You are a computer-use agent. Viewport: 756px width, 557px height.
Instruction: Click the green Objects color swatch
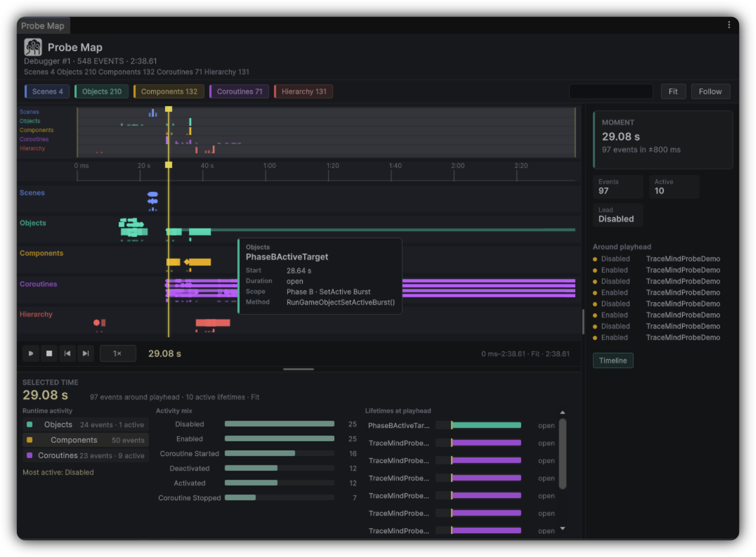pyautogui.click(x=30, y=425)
